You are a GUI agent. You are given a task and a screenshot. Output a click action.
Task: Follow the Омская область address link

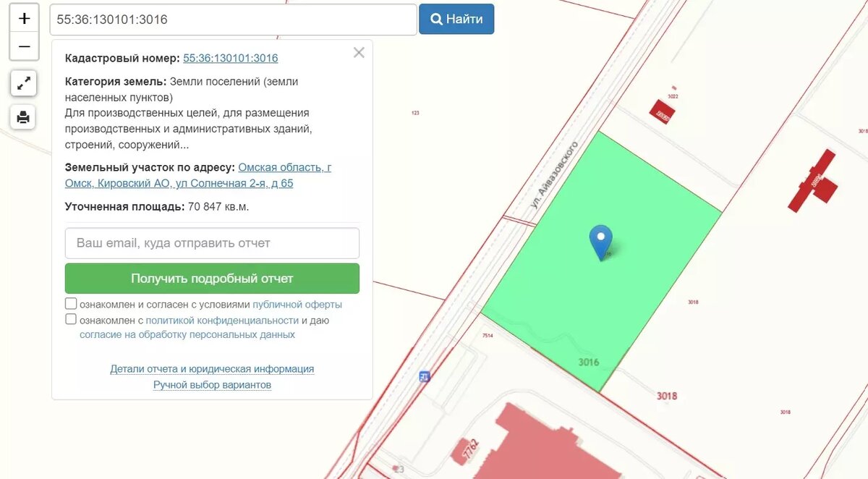coord(284,166)
